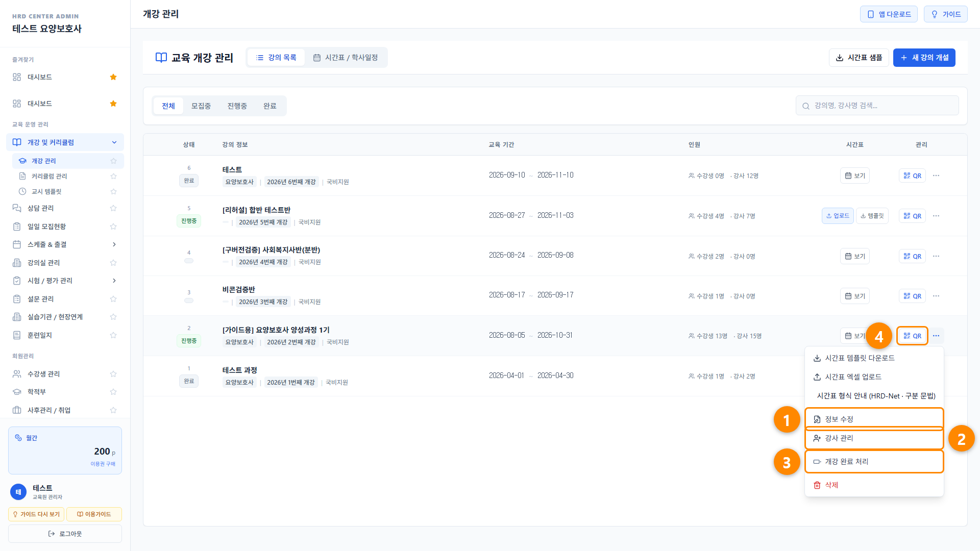The width and height of the screenshot is (980, 551).
Task: Toggle favorite star for 일일 모집현황
Action: (x=113, y=227)
